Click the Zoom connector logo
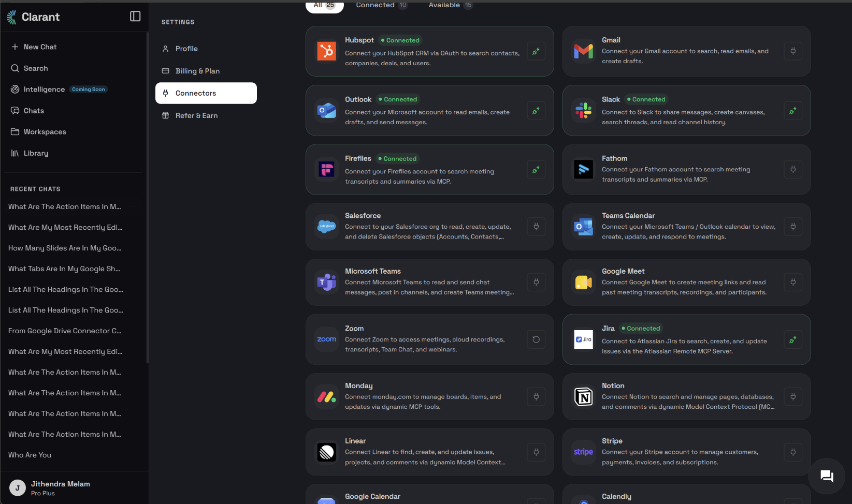 (x=327, y=339)
